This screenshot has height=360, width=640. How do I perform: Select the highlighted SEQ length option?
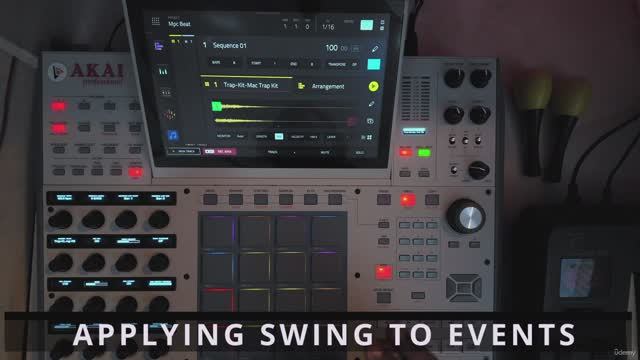point(279,136)
